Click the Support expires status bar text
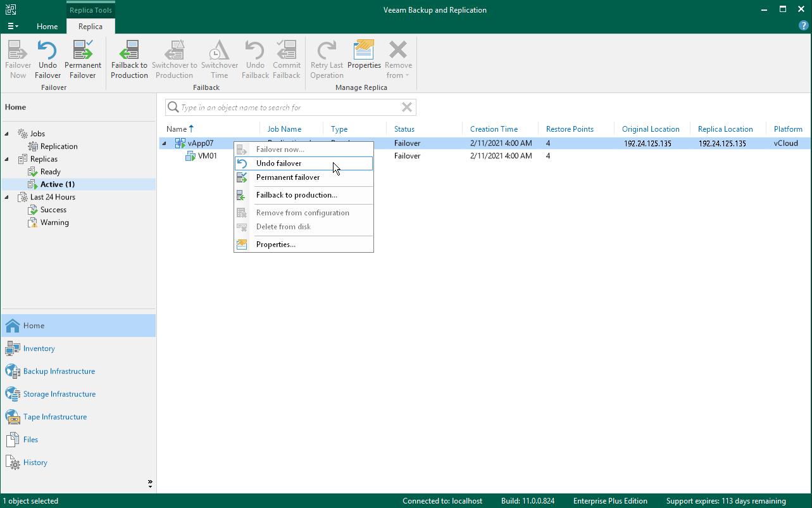 pyautogui.click(x=726, y=501)
